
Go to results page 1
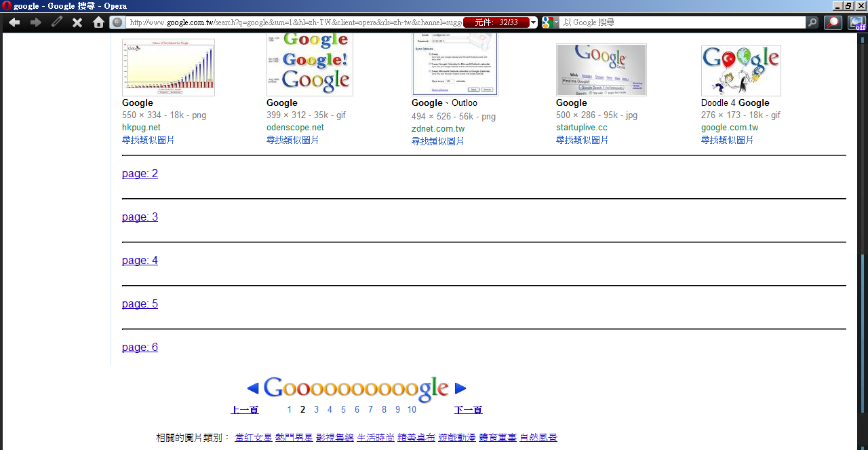pos(290,410)
